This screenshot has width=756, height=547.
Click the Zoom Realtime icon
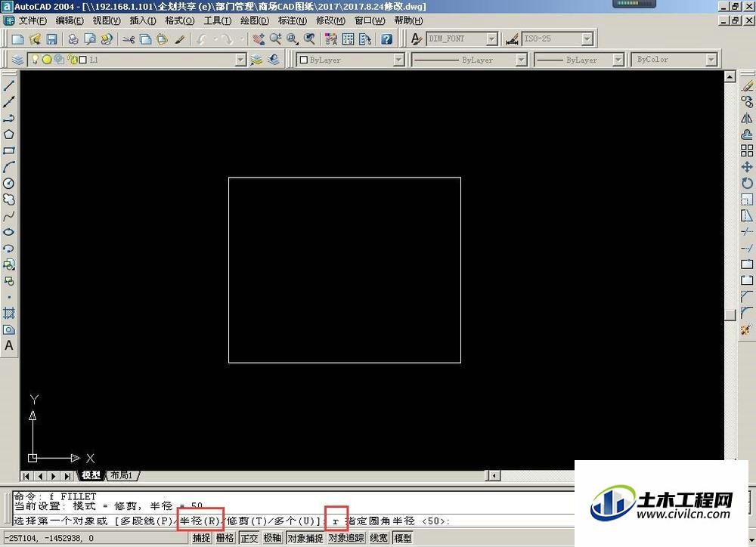pyautogui.click(x=276, y=39)
